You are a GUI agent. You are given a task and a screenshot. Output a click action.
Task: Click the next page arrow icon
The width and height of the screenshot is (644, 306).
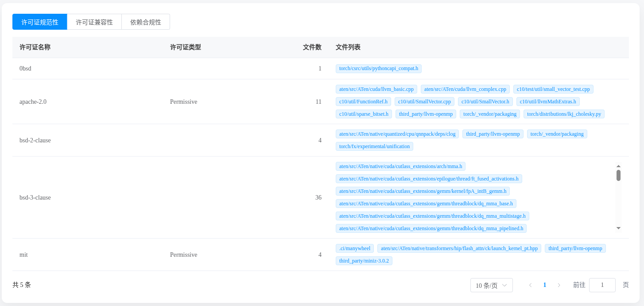tap(559, 285)
